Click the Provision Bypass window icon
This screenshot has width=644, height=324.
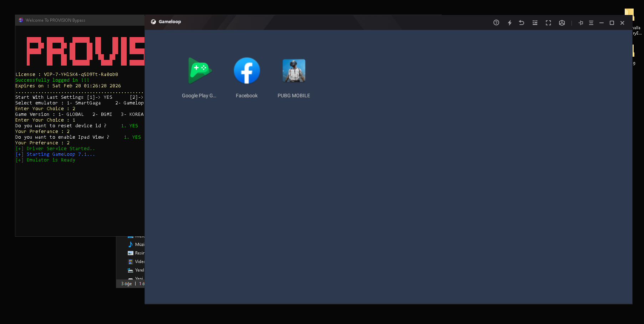click(21, 20)
